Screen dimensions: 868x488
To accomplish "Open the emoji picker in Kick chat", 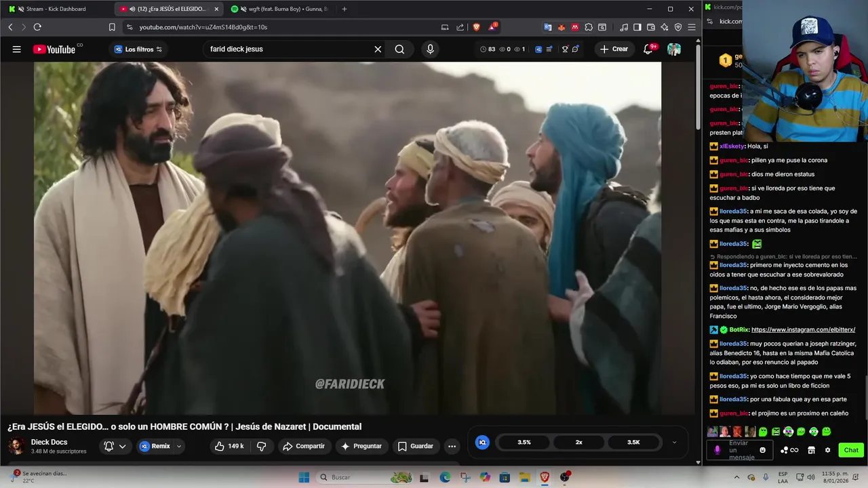I will tap(763, 450).
